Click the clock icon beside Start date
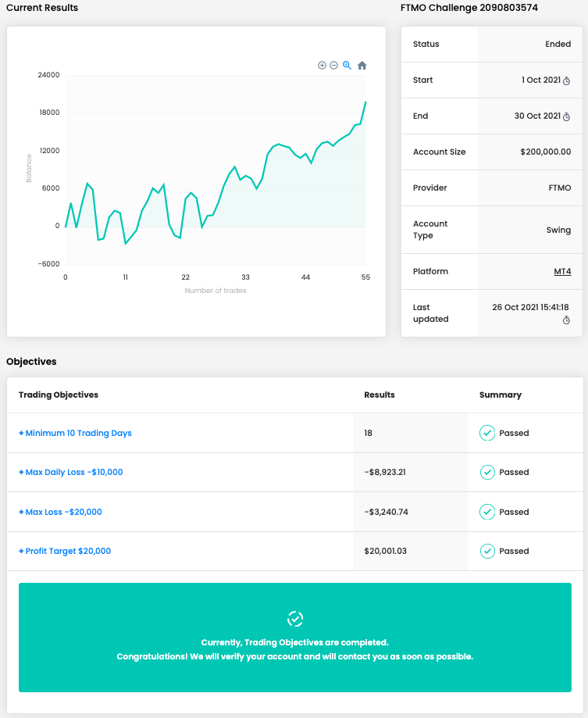This screenshot has width=588, height=718. (566, 81)
